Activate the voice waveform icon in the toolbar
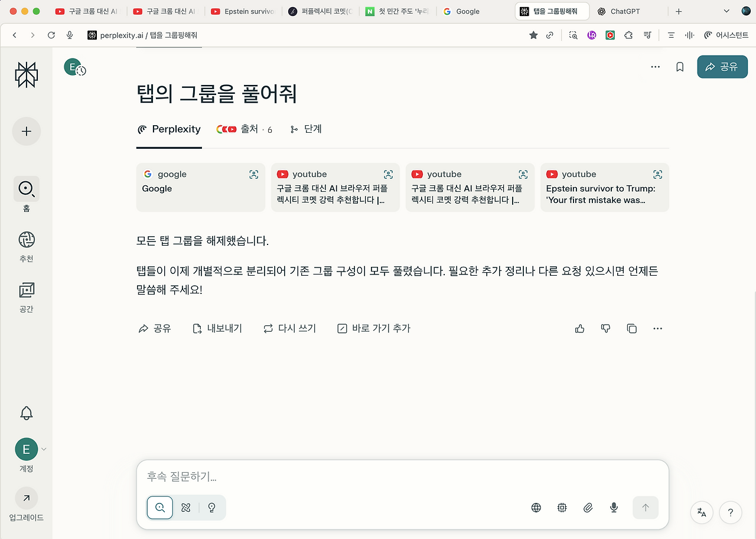Viewport: 756px width, 539px height. point(689,35)
